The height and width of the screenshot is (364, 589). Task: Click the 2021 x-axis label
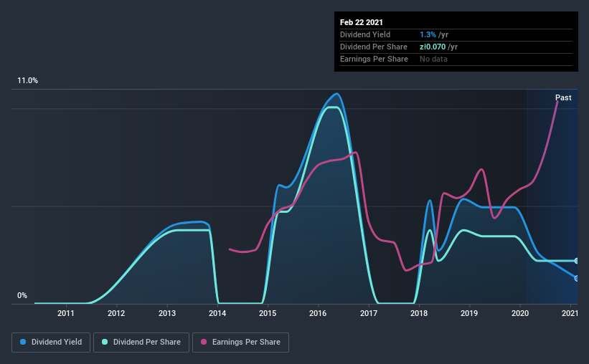click(x=570, y=313)
